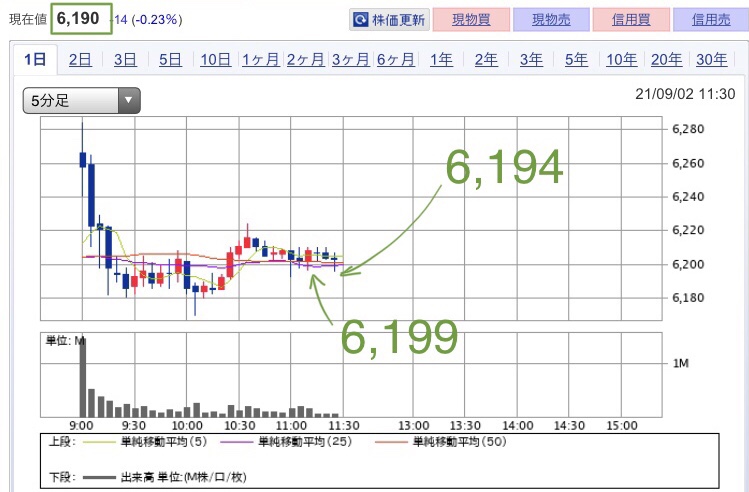Switch to the 6ヶ月 period tab
Viewport: 749px width, 492px height.
pyautogui.click(x=396, y=60)
